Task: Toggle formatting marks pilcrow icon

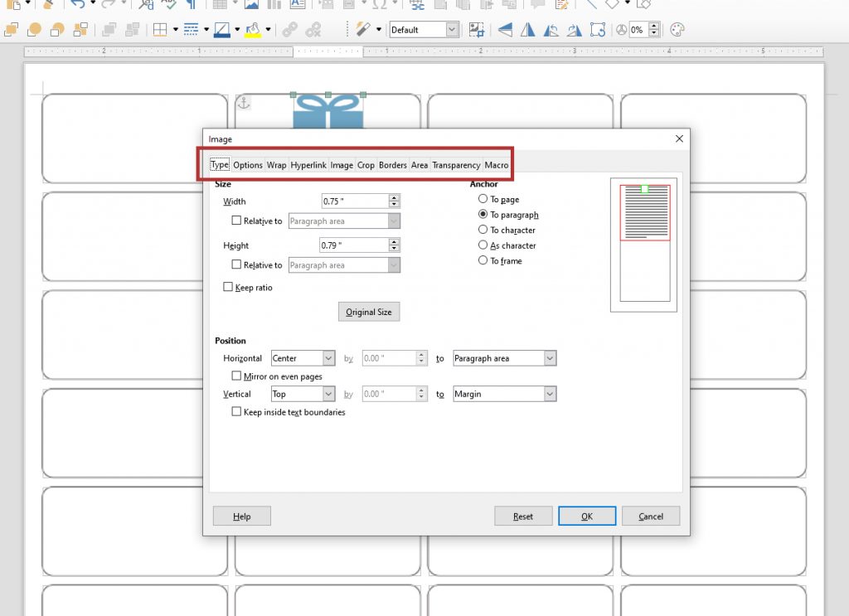Action: point(191,4)
